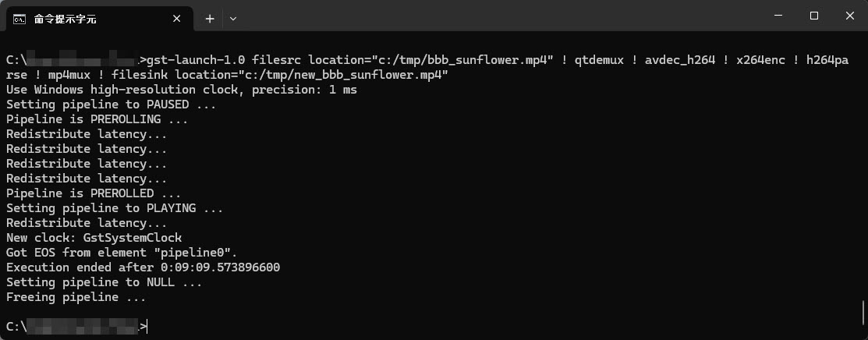The height and width of the screenshot is (340, 868).
Task: Close the terminal window
Action: tap(850, 16)
